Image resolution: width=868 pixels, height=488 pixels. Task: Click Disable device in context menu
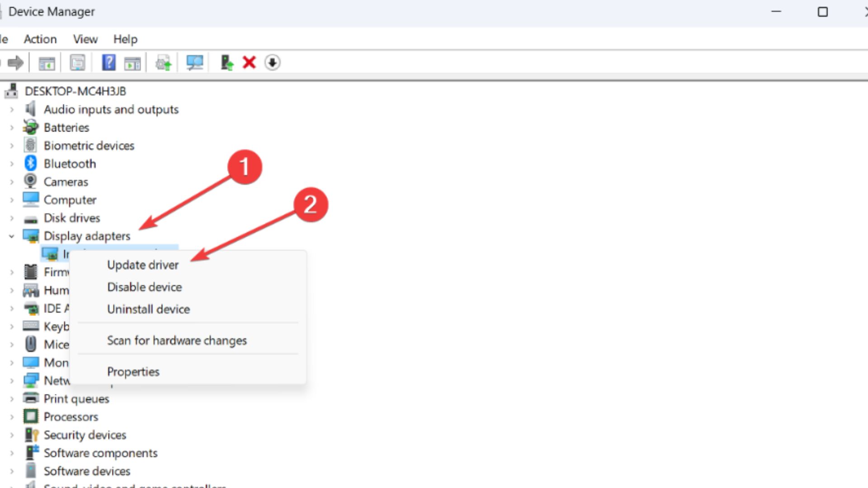[144, 286]
